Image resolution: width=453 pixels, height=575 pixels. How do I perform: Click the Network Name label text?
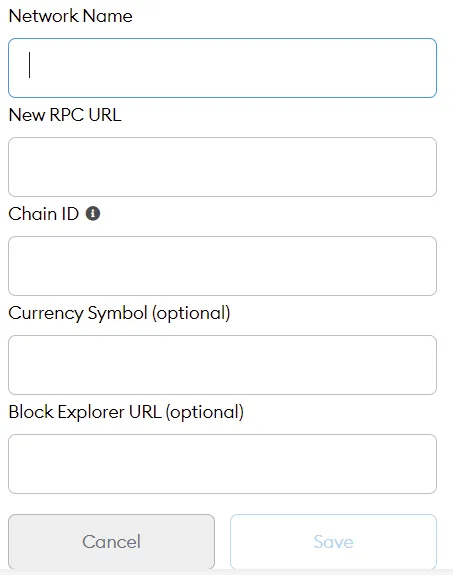pyautogui.click(x=70, y=16)
